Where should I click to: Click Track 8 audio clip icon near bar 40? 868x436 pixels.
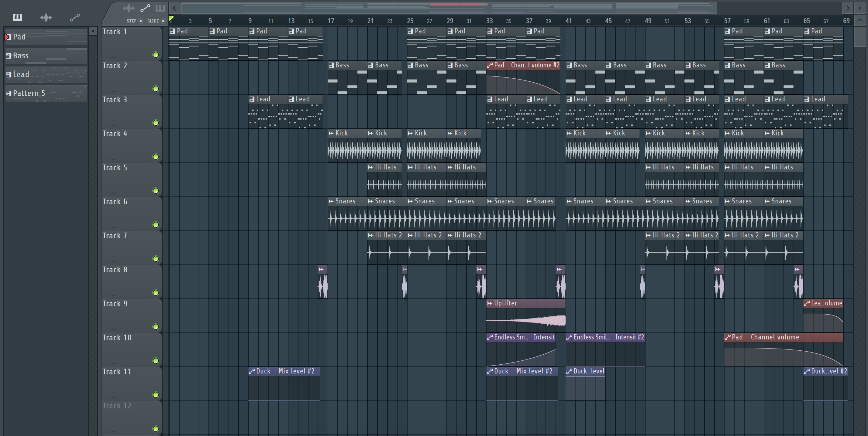tap(559, 269)
